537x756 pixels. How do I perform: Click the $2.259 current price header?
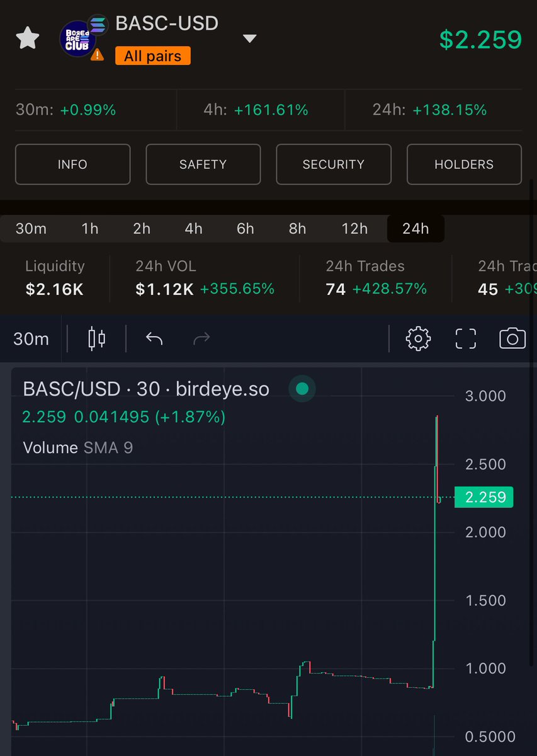pyautogui.click(x=481, y=39)
